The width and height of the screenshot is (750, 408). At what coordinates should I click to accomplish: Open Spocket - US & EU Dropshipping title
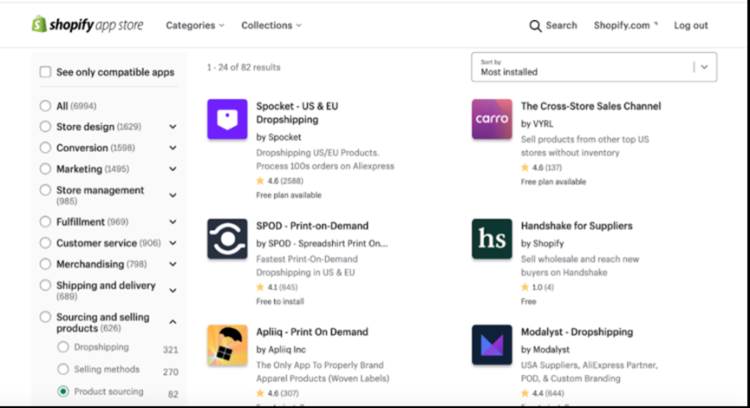pyautogui.click(x=297, y=113)
